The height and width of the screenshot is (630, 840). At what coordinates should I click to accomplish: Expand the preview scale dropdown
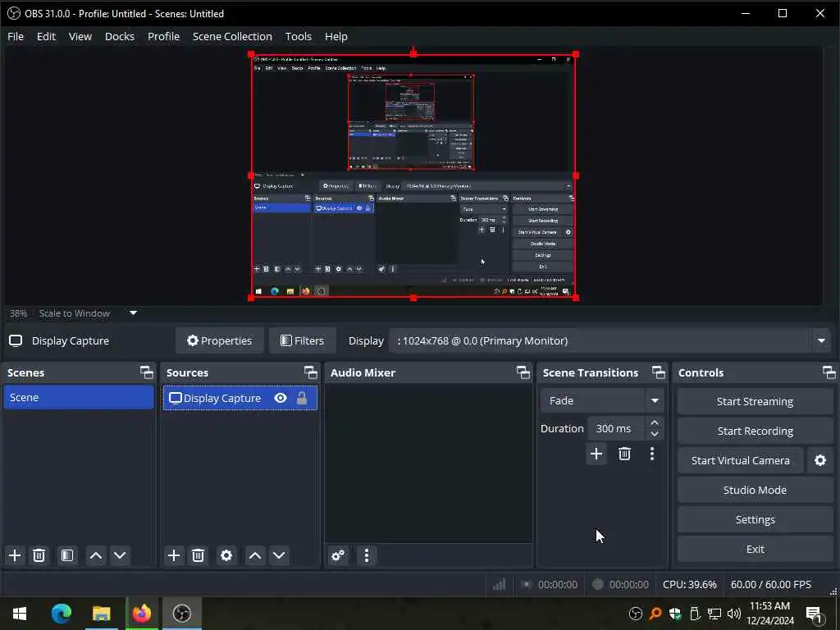(134, 313)
